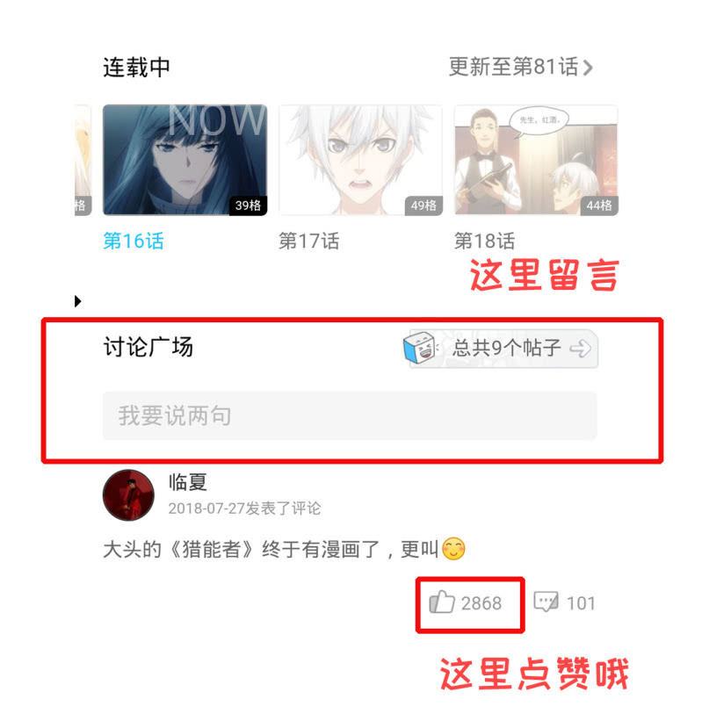Open the 第17话 chapter thumbnail

(x=360, y=160)
